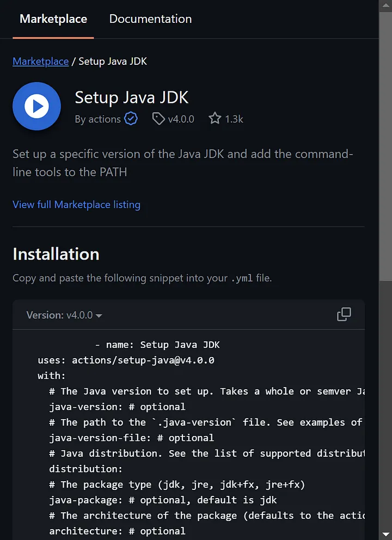Viewport: 392px width, 540px height.
Task: Click the star icon next to 1.3k
Action: [215, 119]
